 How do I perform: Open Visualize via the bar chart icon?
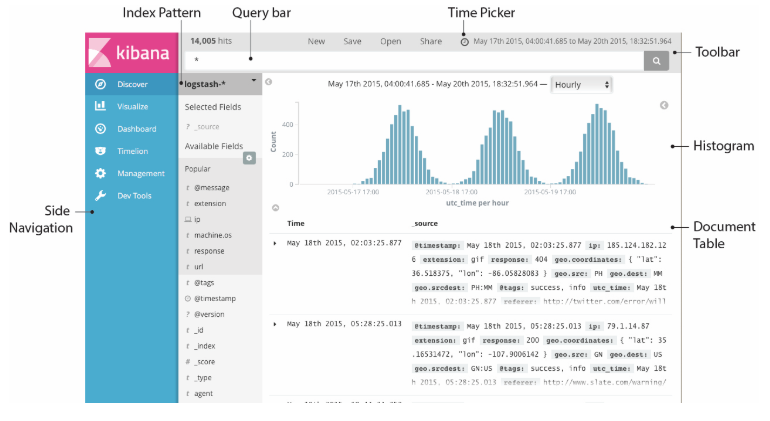coord(100,106)
